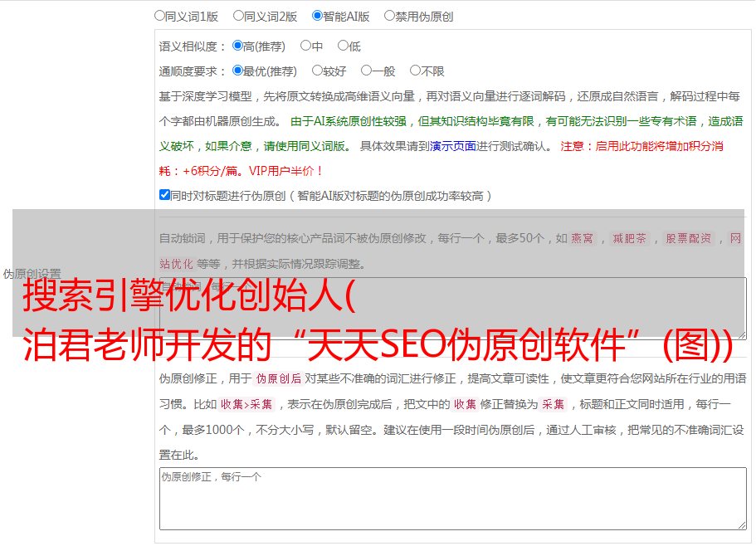Click the 伪原创修正 text area
The width and height of the screenshot is (756, 546).
tap(453, 499)
